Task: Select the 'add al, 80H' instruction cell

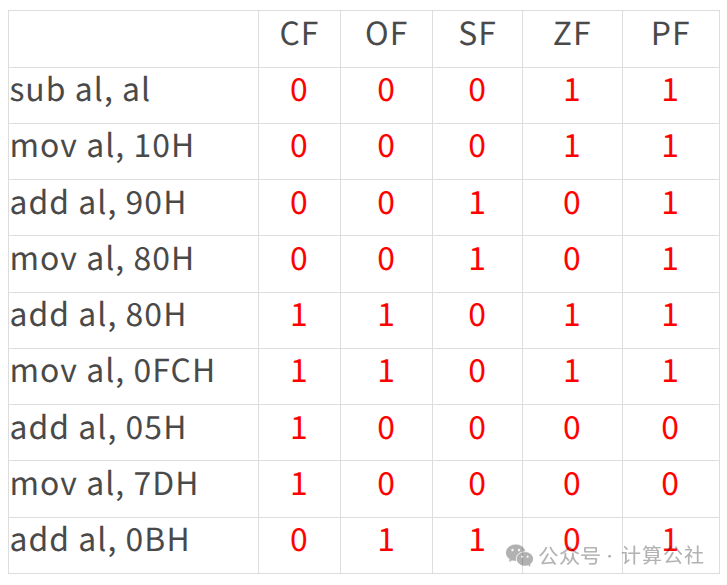Action: pos(134,320)
